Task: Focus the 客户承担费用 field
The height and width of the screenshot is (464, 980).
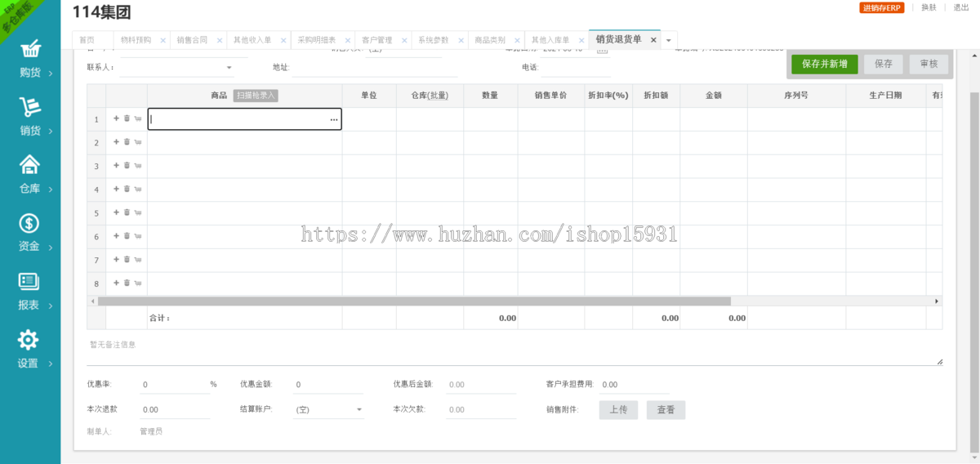Action: [x=634, y=385]
